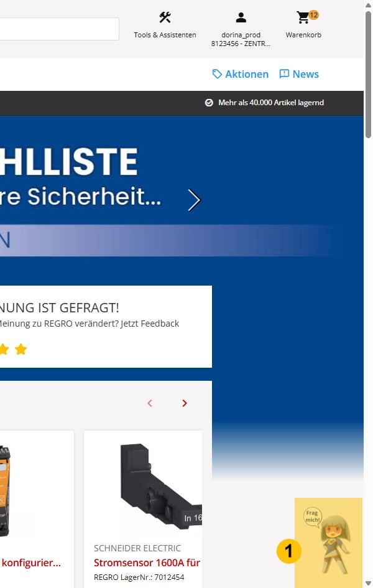This screenshot has width=373, height=588.
Task: Click the yellow notification badge showing 1
Action: tap(288, 551)
